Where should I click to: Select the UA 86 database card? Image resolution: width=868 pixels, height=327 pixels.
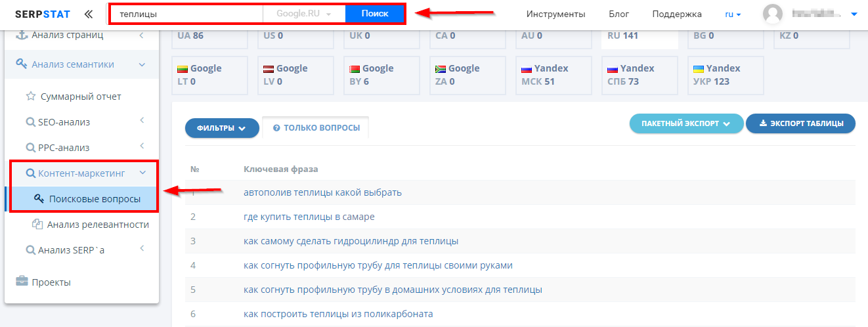click(x=209, y=38)
